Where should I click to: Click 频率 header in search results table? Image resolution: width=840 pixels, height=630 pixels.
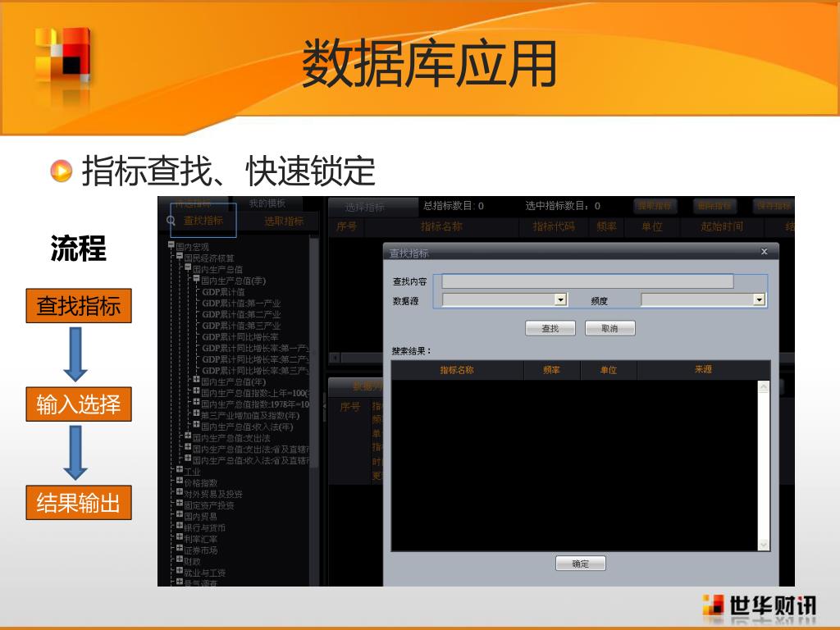551,370
